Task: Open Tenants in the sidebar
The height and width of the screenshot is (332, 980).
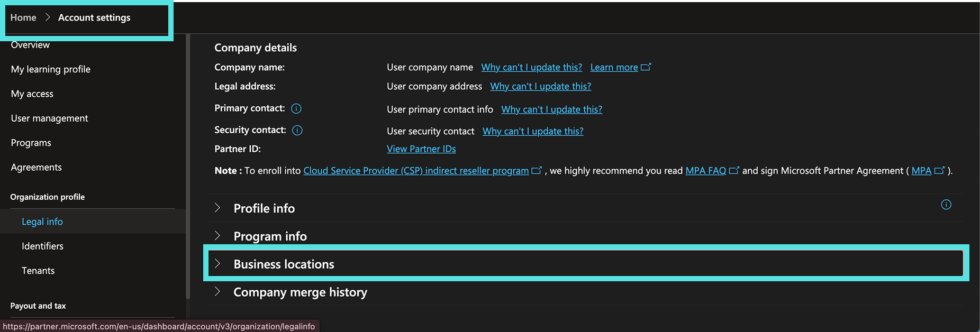Action: (38, 271)
